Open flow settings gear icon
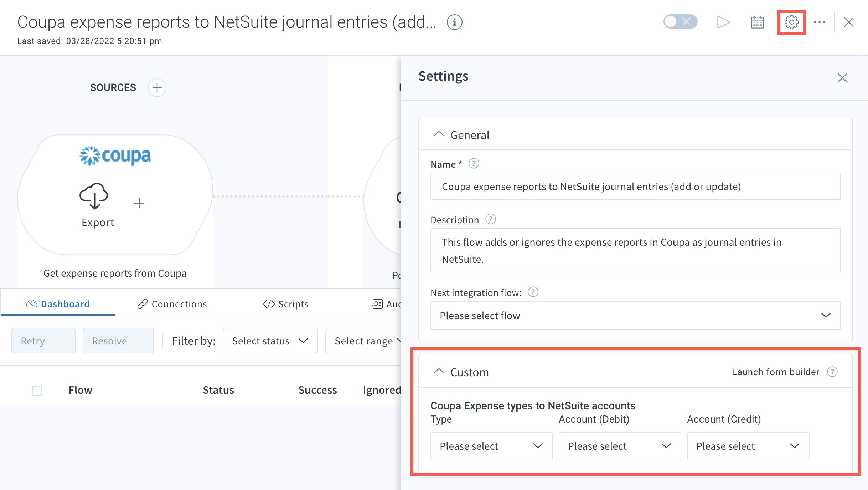868x490 pixels. pyautogui.click(x=791, y=22)
